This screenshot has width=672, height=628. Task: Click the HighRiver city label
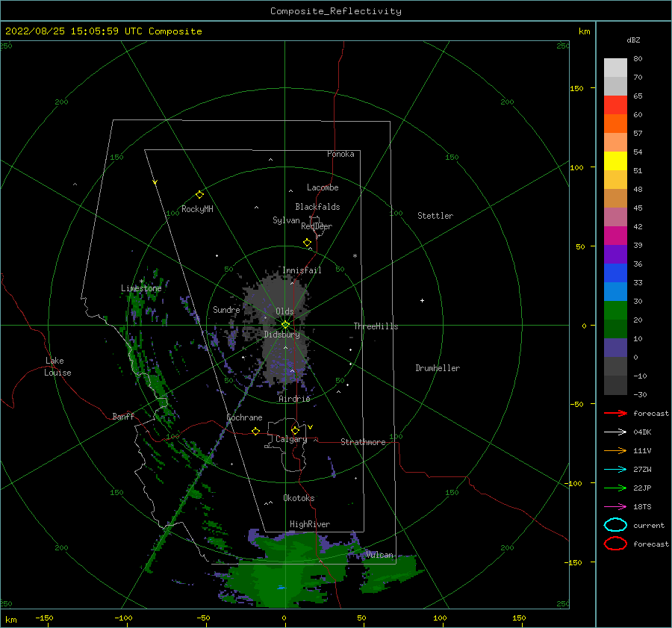pyautogui.click(x=310, y=524)
